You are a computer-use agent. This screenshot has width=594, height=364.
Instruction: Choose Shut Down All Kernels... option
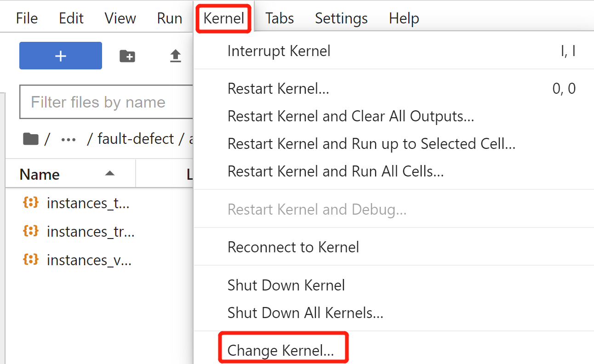coord(305,313)
